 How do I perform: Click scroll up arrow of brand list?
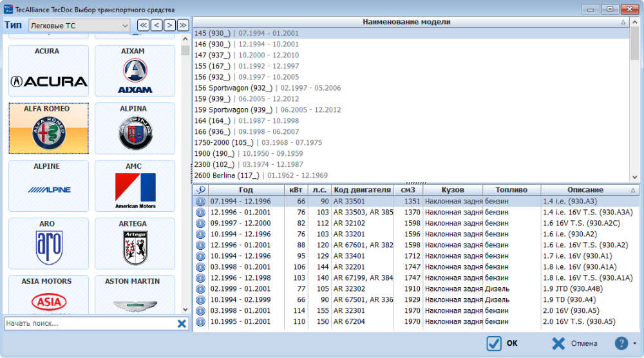pos(185,39)
